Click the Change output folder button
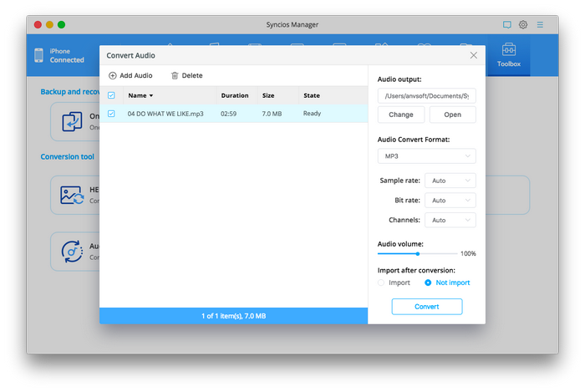Viewport: 585px width, 392px height. pyautogui.click(x=401, y=115)
